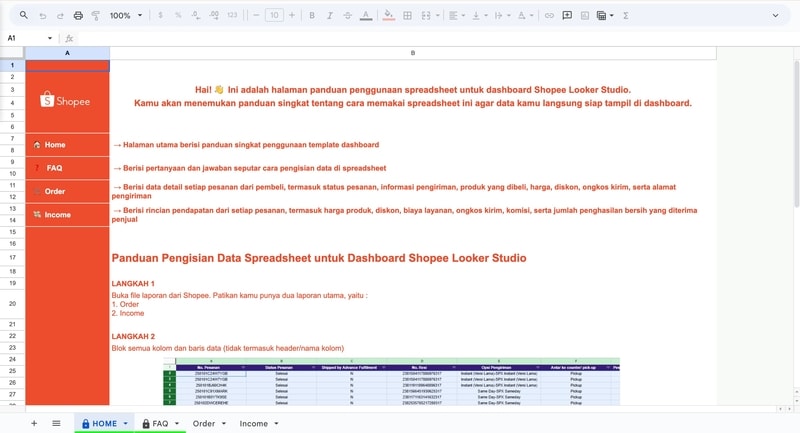Screen dimensions: 800x433
Task: Open the text color picker
Action: [x=364, y=16]
